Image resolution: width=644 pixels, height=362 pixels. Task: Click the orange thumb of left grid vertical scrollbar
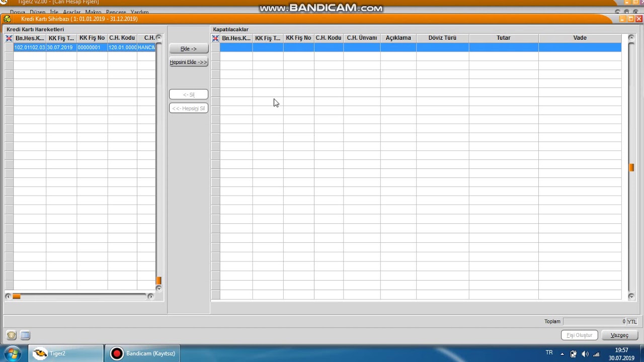click(159, 281)
